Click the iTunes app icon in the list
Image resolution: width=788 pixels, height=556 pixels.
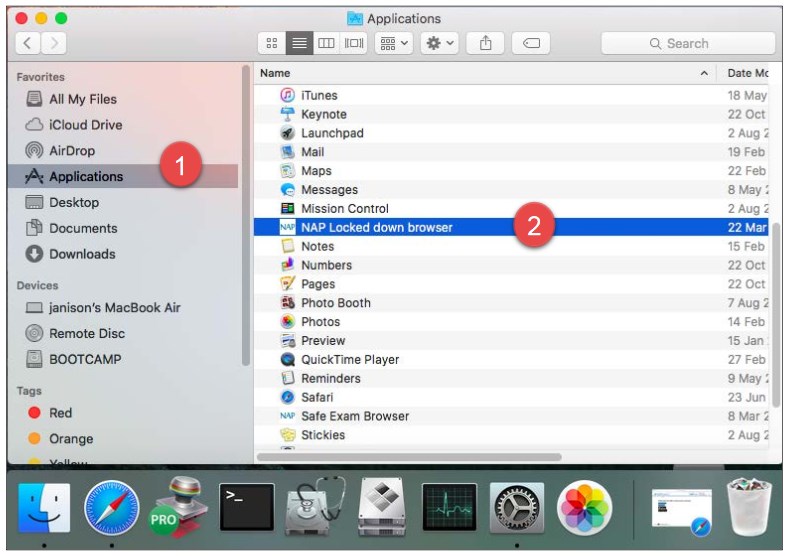(287, 95)
